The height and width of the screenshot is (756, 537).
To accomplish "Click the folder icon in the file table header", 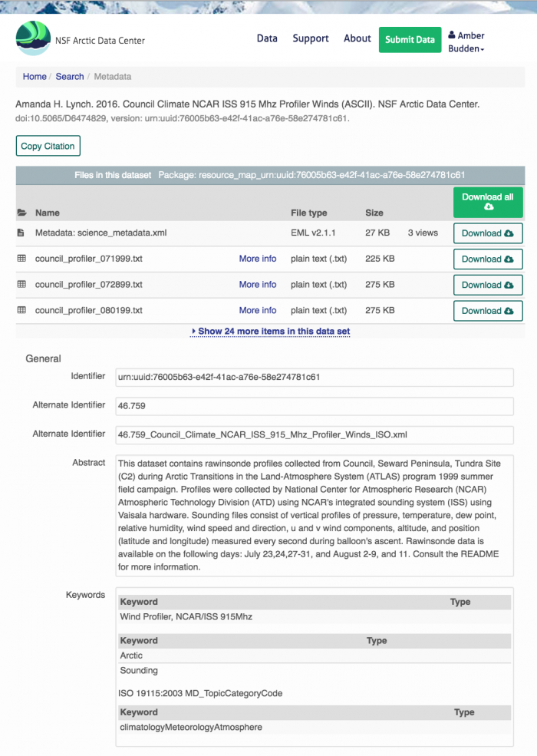I will click(21, 213).
